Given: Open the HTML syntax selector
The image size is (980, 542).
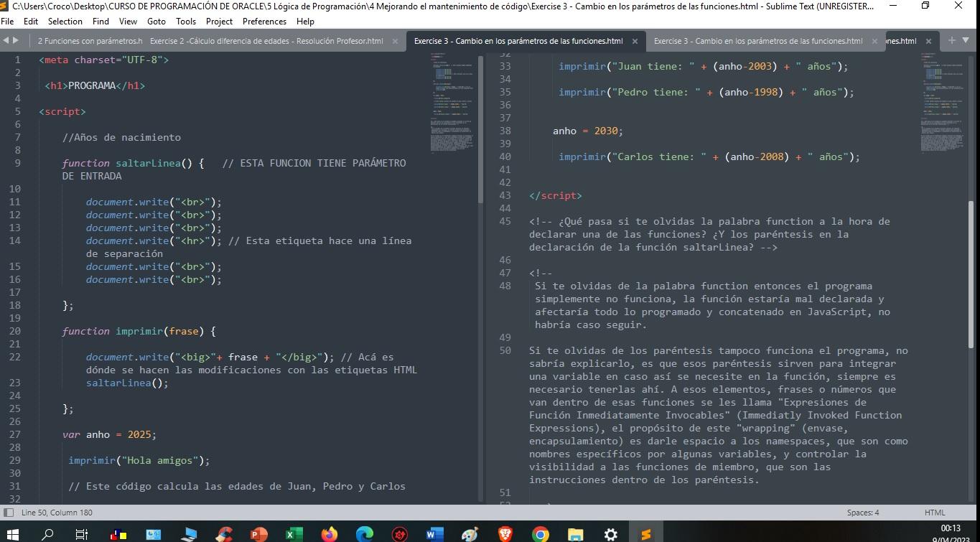Looking at the screenshot, I should (935, 513).
